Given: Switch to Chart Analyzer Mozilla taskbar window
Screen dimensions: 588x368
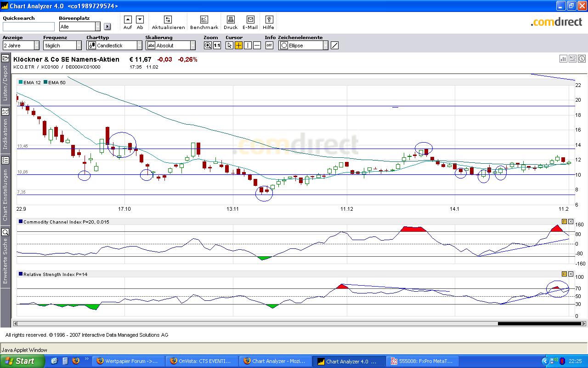Looking at the screenshot, I should pyautogui.click(x=276, y=361).
